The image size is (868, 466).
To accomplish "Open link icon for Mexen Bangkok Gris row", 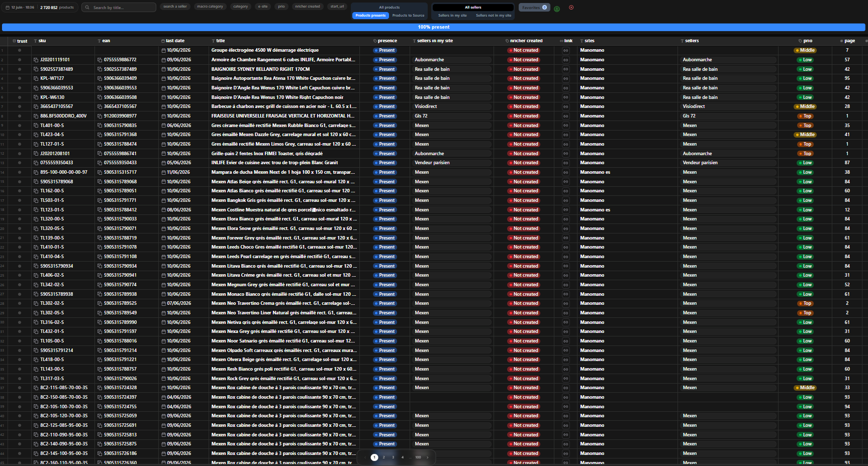I will point(565,200).
